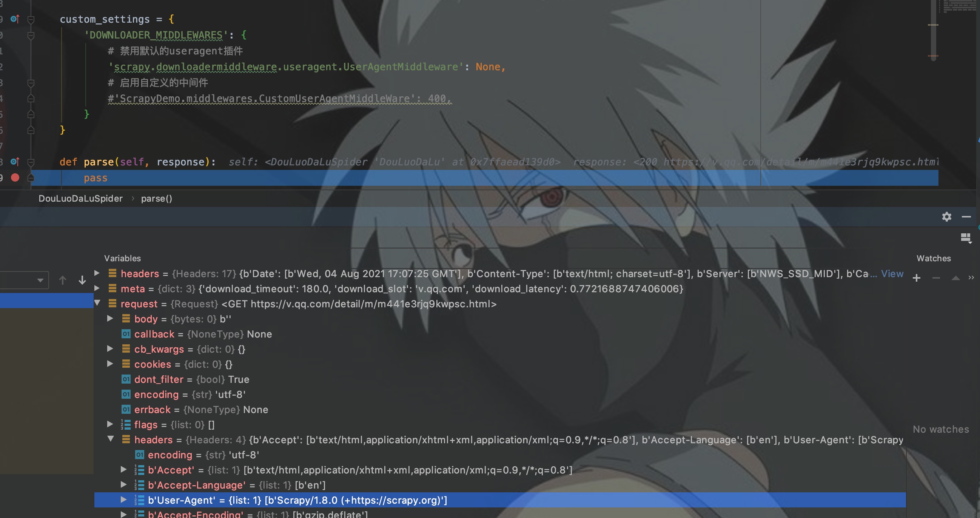
Task: Select the errback variable row
Action: [x=500, y=410]
